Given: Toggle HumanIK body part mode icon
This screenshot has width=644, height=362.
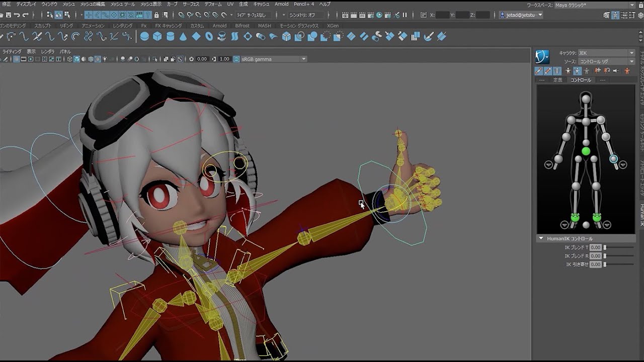Looking at the screenshot, I should [x=577, y=71].
